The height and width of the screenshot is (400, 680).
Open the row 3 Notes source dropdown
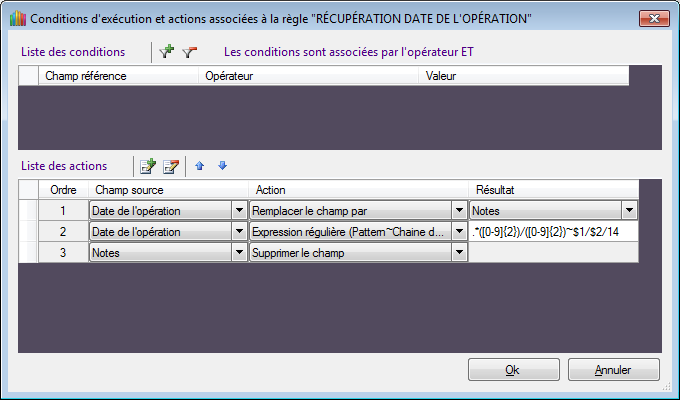click(238, 254)
